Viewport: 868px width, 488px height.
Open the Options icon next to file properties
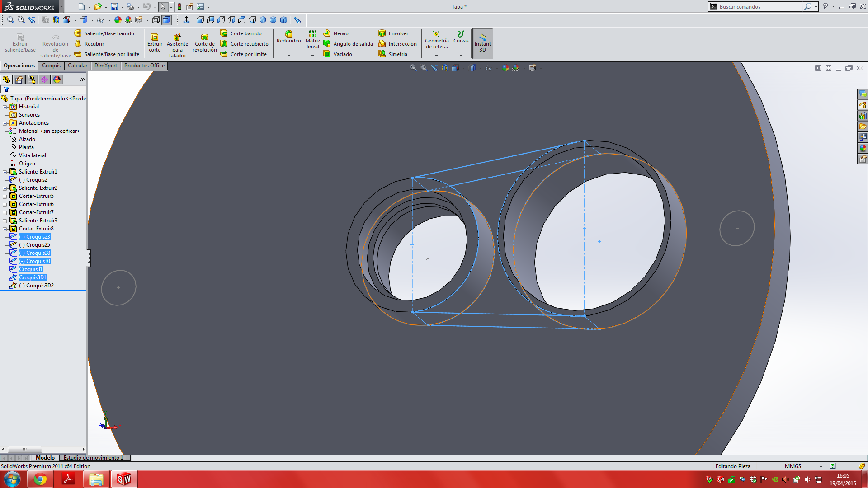200,7
